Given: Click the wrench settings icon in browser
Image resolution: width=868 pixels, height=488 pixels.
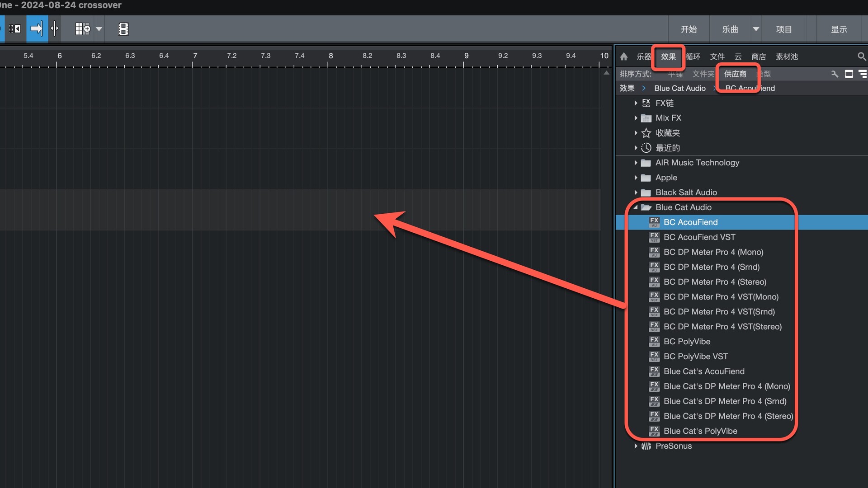Looking at the screenshot, I should tap(835, 74).
